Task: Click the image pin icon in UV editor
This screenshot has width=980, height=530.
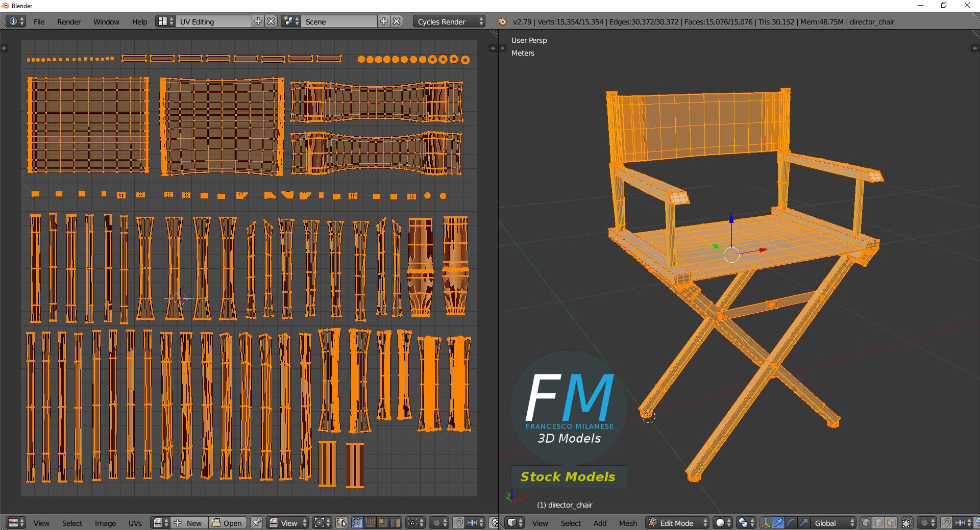Action: pos(256,523)
